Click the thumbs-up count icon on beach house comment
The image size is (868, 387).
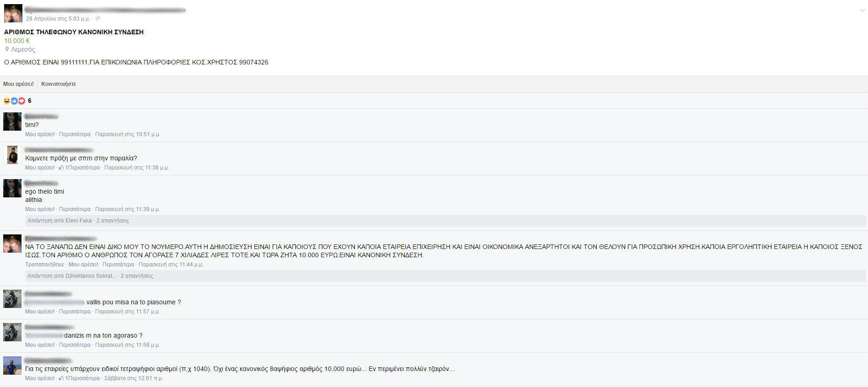tap(61, 168)
